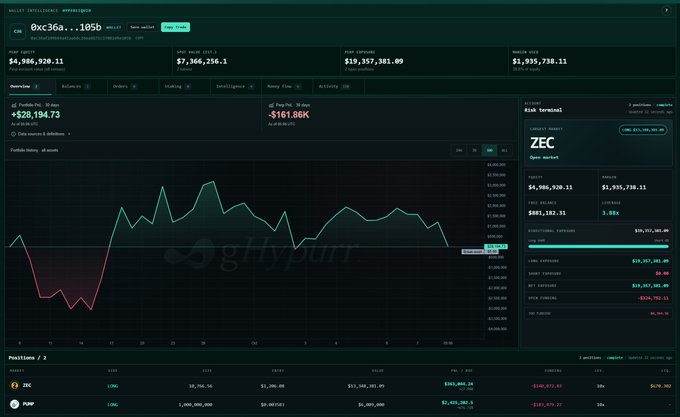
Task: Click the Open market link under ZEC
Action: tap(544, 157)
